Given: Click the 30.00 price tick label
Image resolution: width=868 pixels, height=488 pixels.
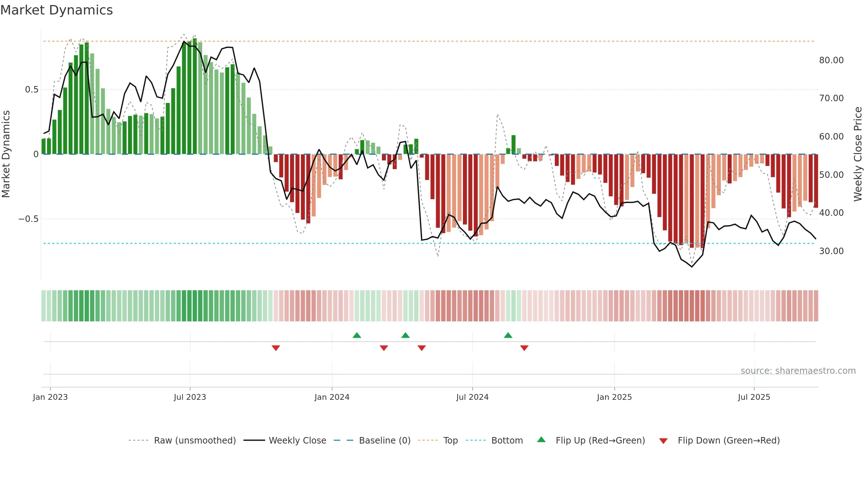Looking at the screenshot, I should click(x=831, y=251).
